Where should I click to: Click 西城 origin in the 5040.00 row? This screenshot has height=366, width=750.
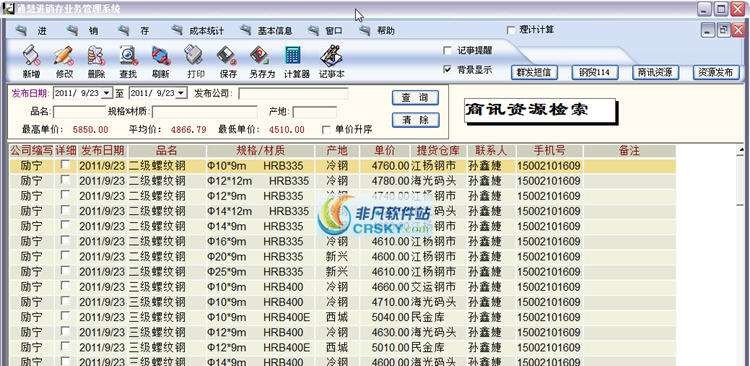tap(337, 317)
